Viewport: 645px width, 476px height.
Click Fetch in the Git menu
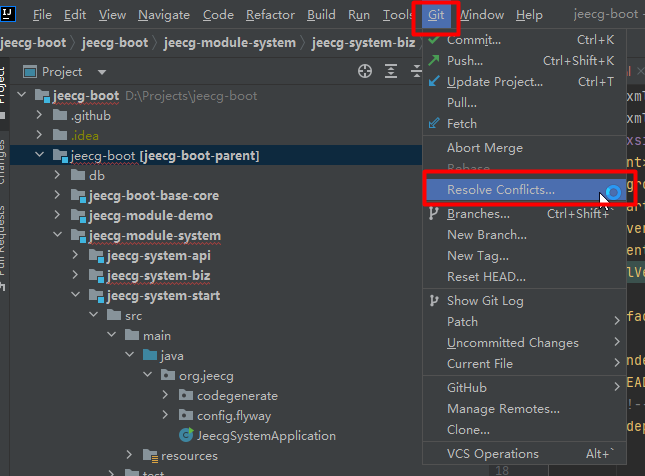pos(524,124)
